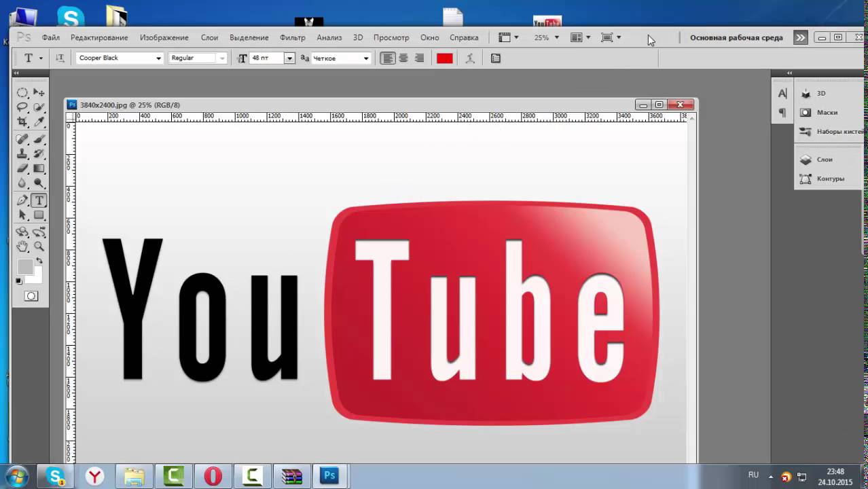868x489 pixels.
Task: Click the foreground color swatch
Action: pyautogui.click(x=24, y=267)
